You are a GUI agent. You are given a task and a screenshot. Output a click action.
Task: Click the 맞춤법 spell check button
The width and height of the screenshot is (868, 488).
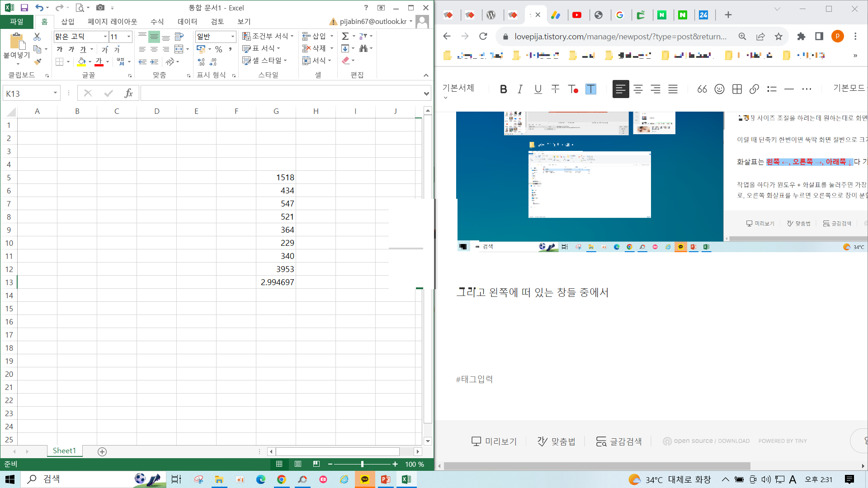pos(557,441)
